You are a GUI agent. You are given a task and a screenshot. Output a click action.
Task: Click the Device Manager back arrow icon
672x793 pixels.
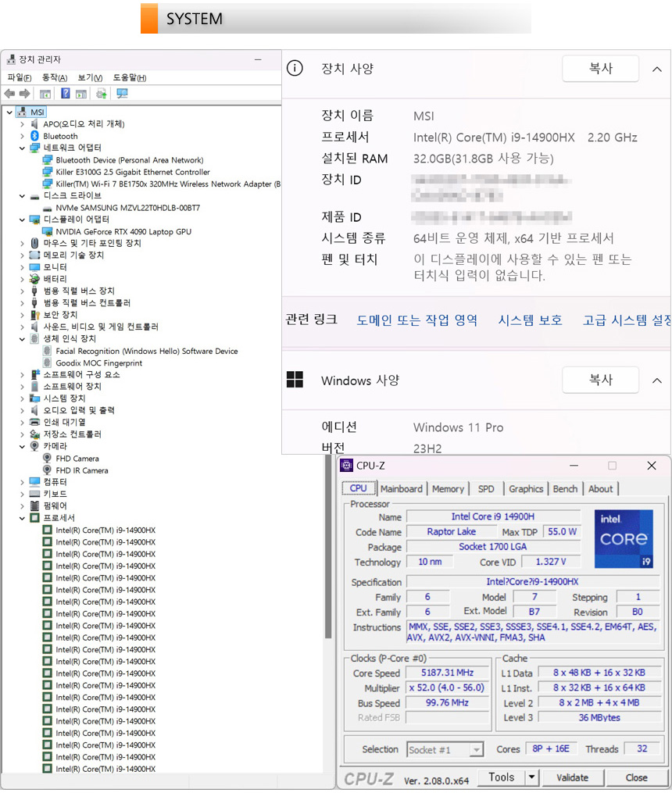pos(9,94)
